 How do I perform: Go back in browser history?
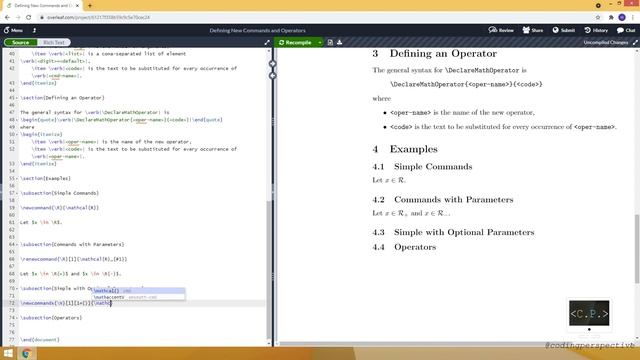coord(7,18)
